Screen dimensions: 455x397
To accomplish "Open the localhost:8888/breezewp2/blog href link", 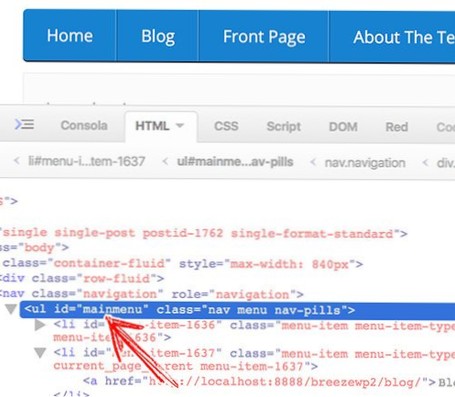I will (285, 381).
